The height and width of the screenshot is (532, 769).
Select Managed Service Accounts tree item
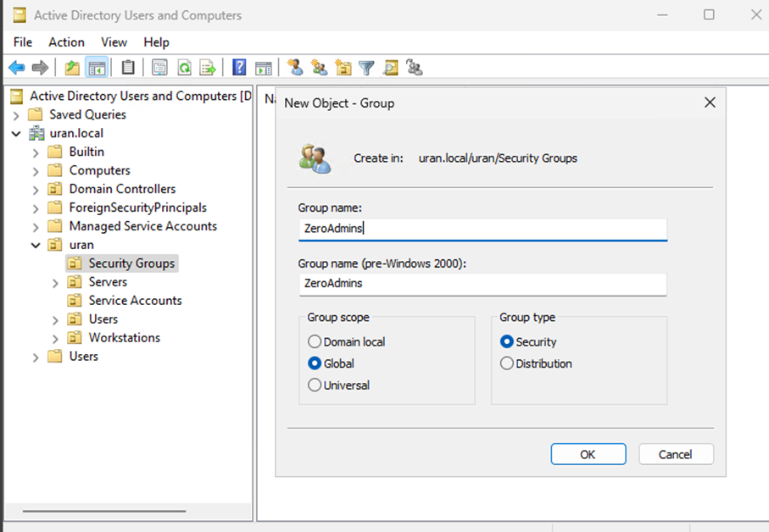click(x=142, y=226)
